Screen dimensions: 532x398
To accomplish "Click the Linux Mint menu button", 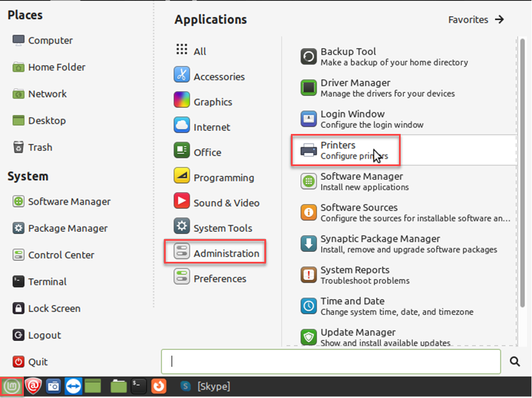I will coord(12,386).
